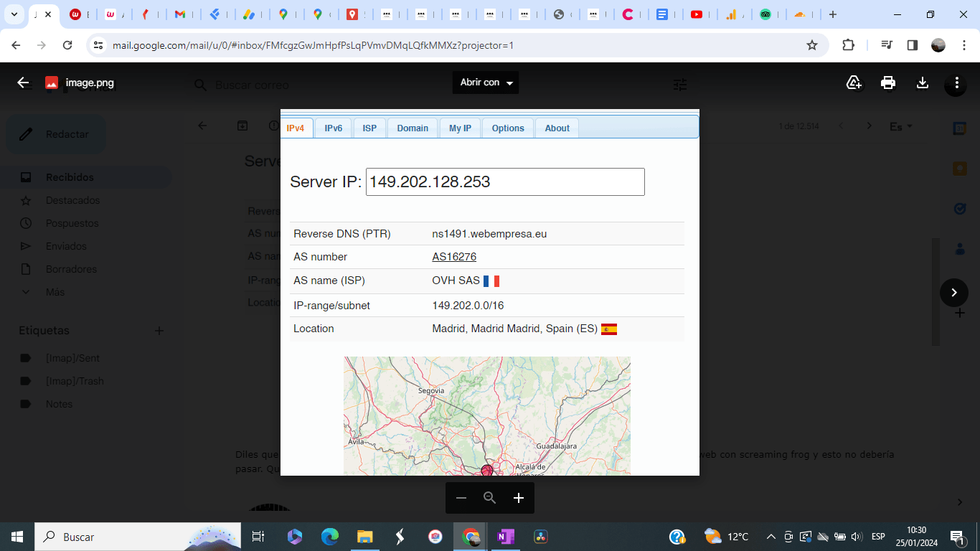The width and height of the screenshot is (980, 551).
Task: Create new label next to Etiquetas
Action: click(x=159, y=331)
